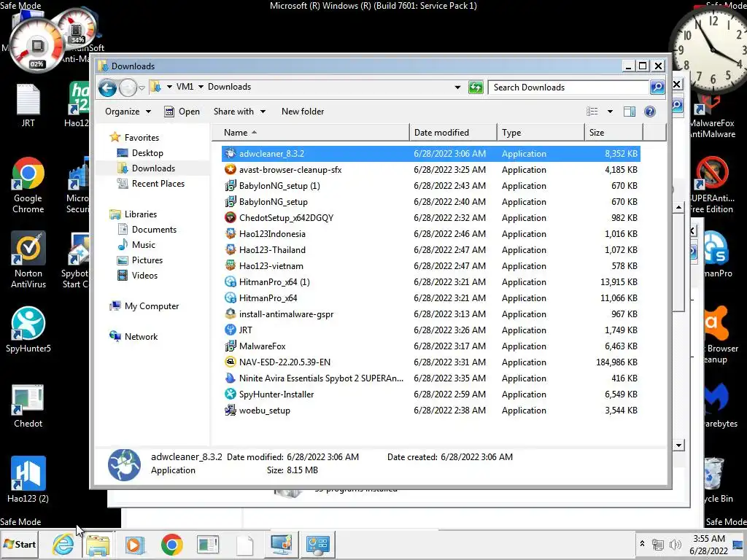Click Hao123 (2) desktop shortcut
This screenshot has height=560, width=747.
point(28,480)
